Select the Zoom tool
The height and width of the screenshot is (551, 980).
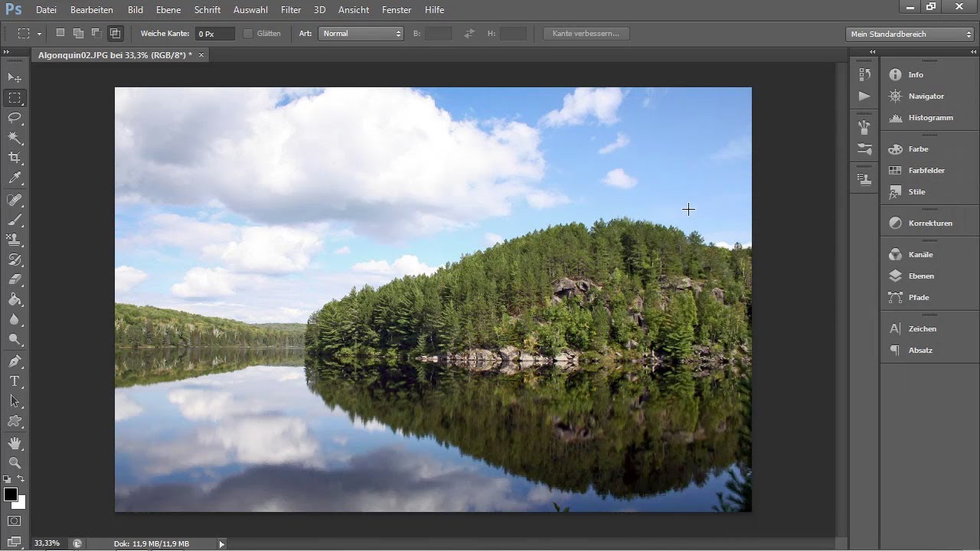15,462
